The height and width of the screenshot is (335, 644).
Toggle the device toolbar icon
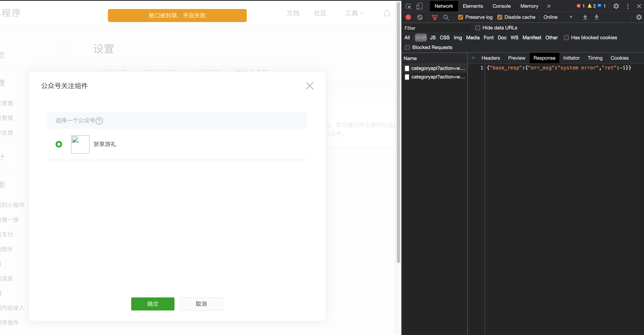pos(419,6)
